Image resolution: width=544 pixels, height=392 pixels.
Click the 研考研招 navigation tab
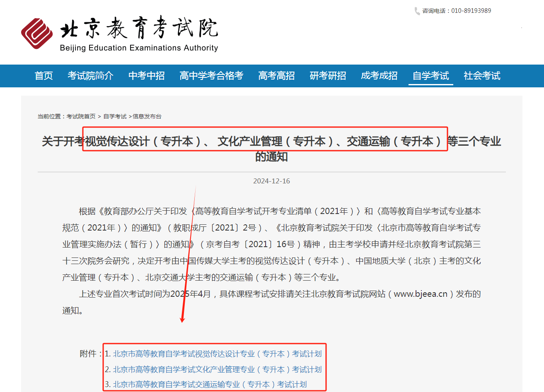pyautogui.click(x=328, y=76)
